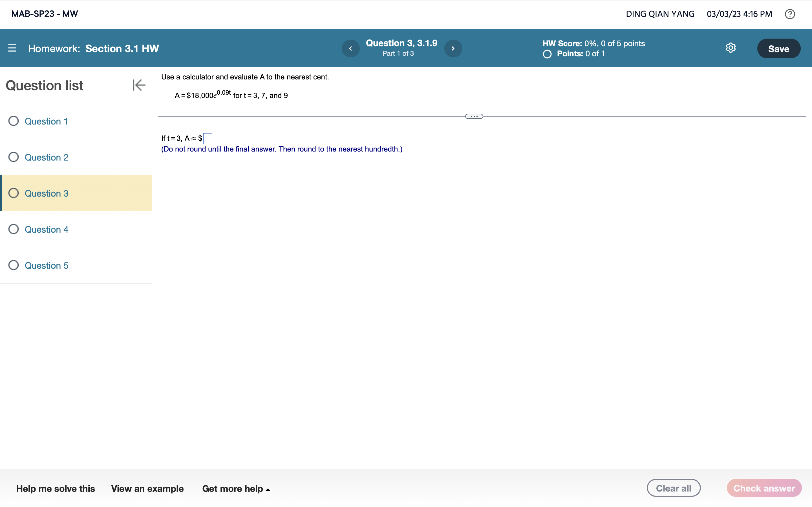Select Question 5 radio circle

(14, 265)
